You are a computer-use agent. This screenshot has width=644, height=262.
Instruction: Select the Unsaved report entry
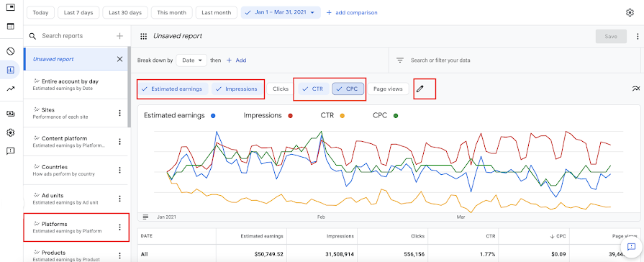76,59
